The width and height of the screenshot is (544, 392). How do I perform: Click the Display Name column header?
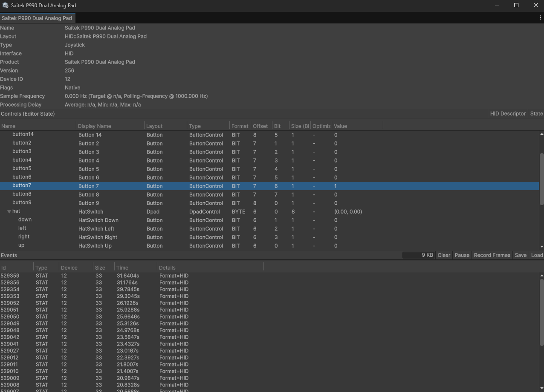pyautogui.click(x=110, y=126)
